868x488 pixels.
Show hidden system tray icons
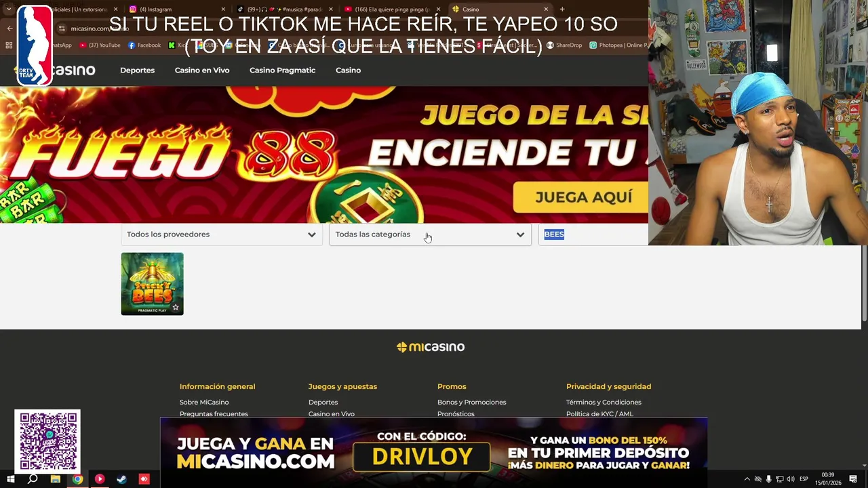tap(747, 479)
